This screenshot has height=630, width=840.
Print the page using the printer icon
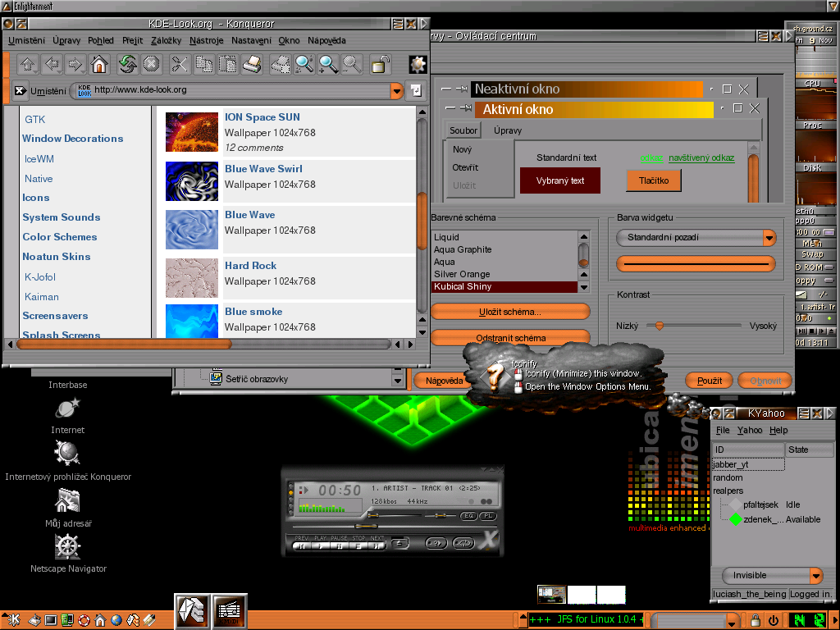(252, 65)
